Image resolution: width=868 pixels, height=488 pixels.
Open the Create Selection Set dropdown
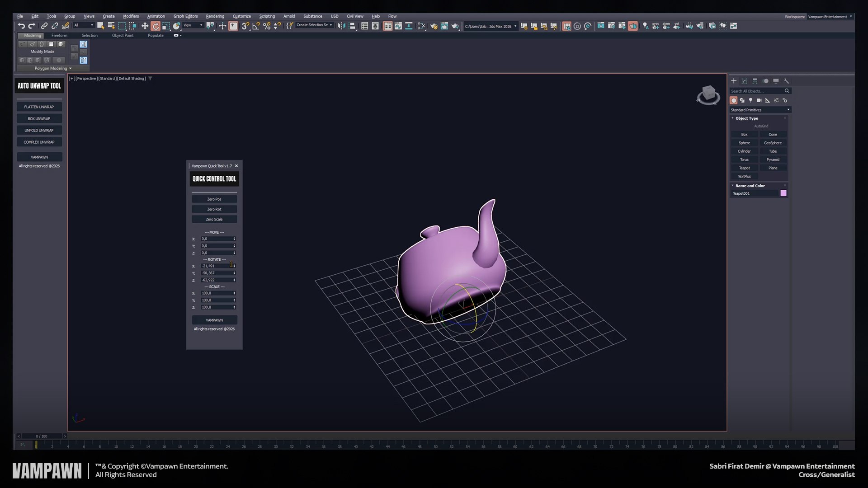(314, 25)
